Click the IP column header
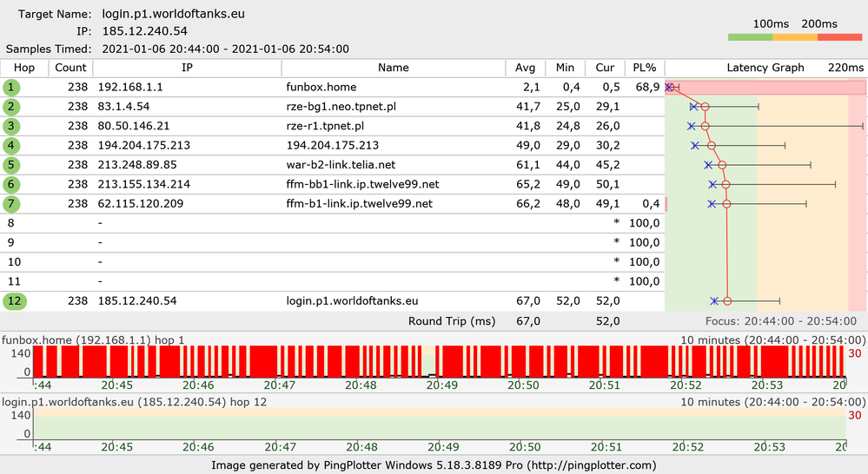868x474 pixels. click(187, 68)
